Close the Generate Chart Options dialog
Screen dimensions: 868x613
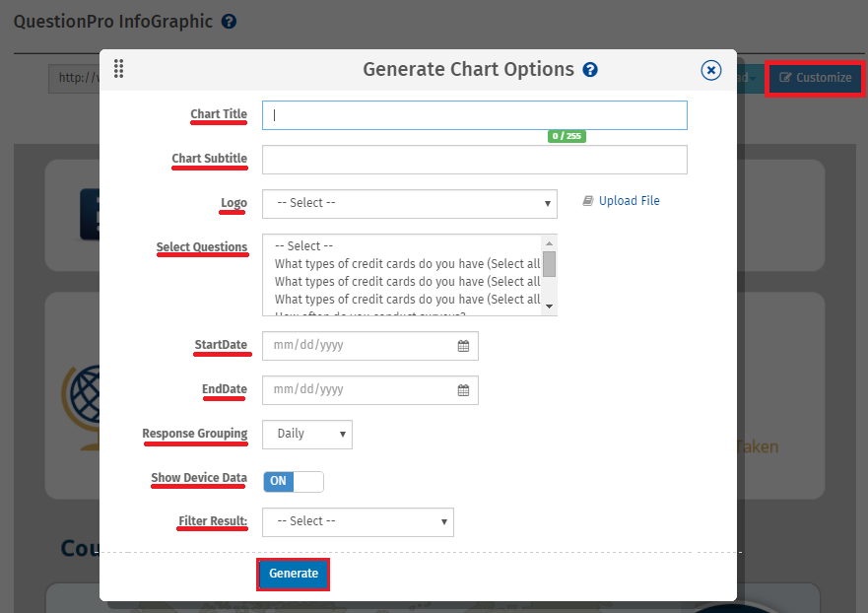tap(710, 70)
